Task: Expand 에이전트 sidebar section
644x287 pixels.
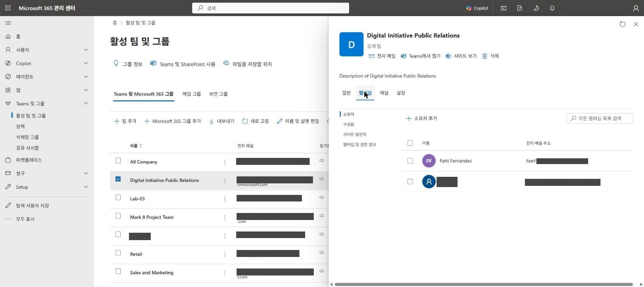Action: pyautogui.click(x=47, y=76)
